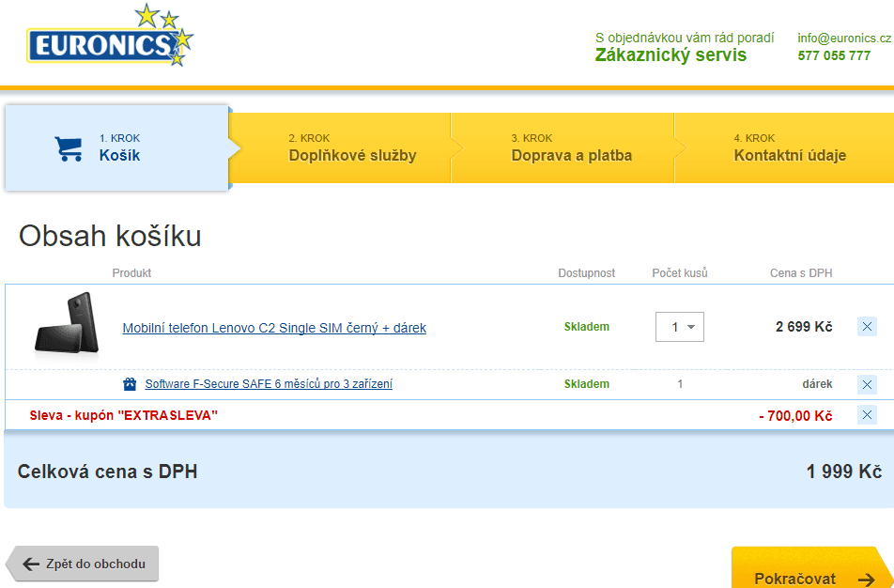Click the total price 1 999 Kč
This screenshot has height=588, width=894.
coord(844,472)
